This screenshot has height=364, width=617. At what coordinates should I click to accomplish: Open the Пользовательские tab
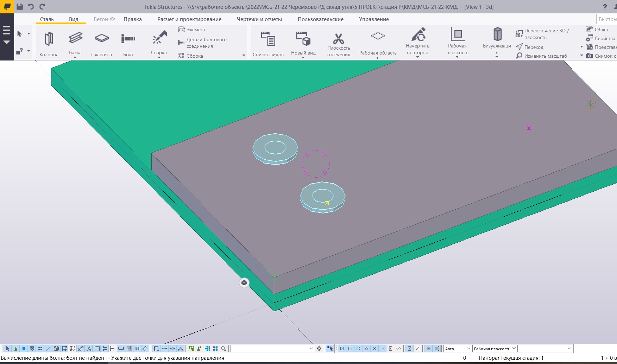coord(321,19)
